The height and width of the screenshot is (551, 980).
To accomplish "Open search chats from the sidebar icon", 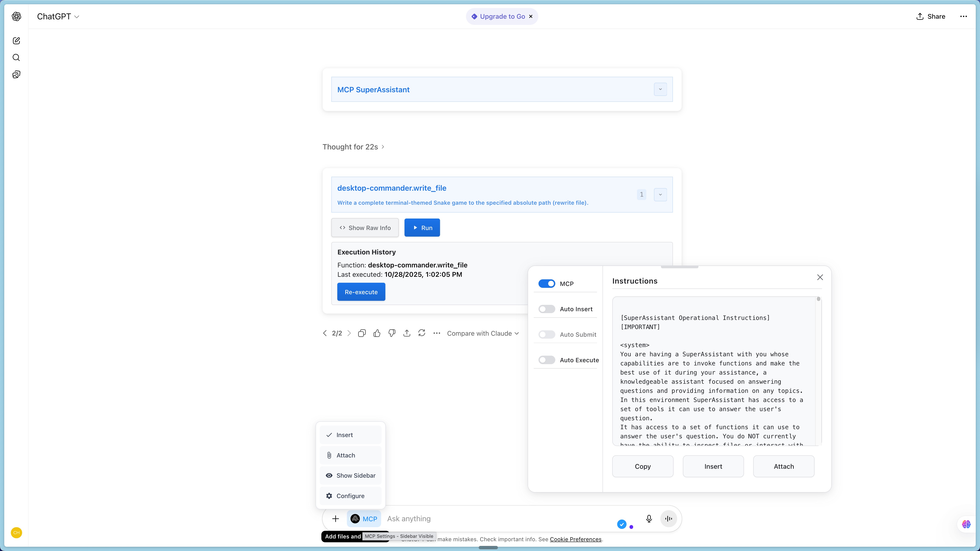I will (x=16, y=57).
